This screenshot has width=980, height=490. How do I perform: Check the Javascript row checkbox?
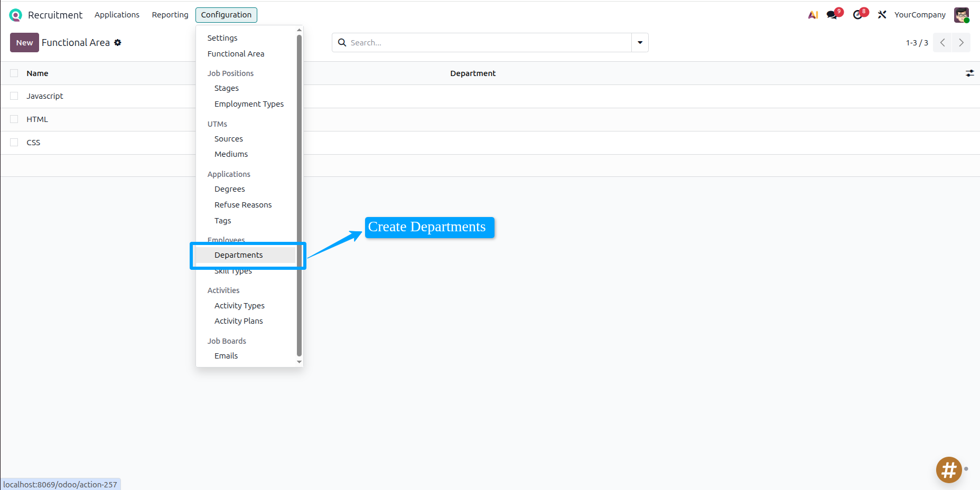pos(14,96)
